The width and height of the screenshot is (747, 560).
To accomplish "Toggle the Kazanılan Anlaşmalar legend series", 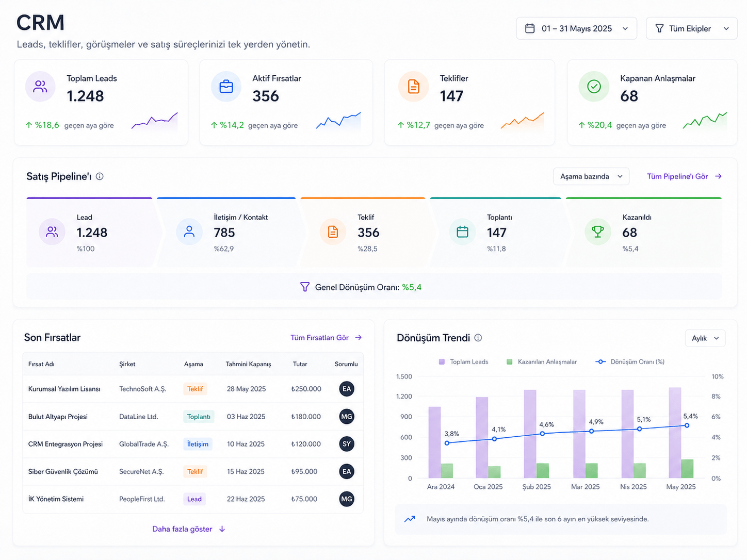I will (x=542, y=362).
